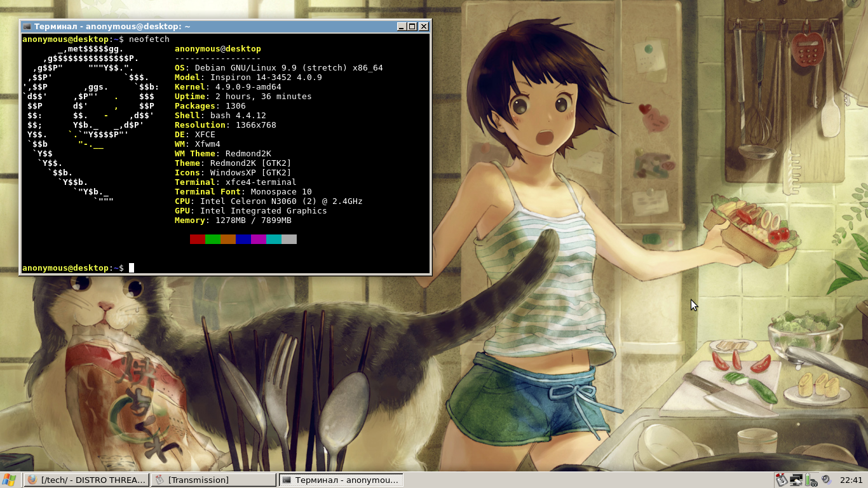This screenshot has width=868, height=488.
Task: Open the network connections tray icon
Action: (x=796, y=480)
